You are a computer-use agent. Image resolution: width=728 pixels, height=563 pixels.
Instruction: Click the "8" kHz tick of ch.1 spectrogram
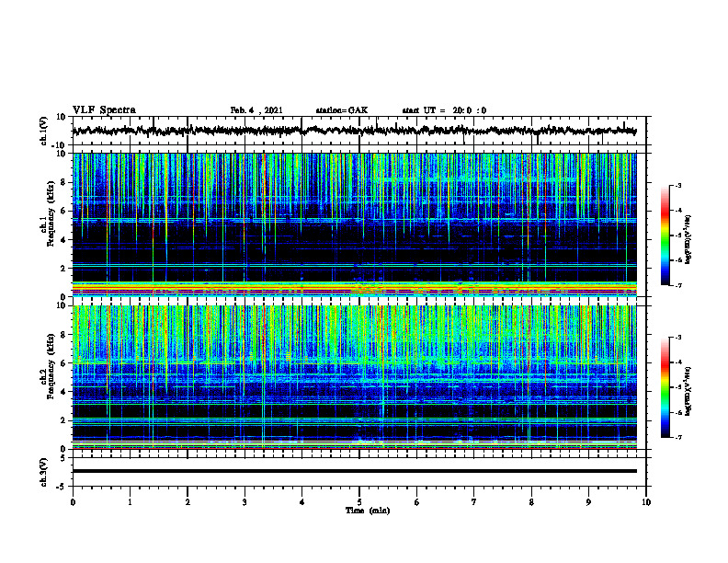64,182
